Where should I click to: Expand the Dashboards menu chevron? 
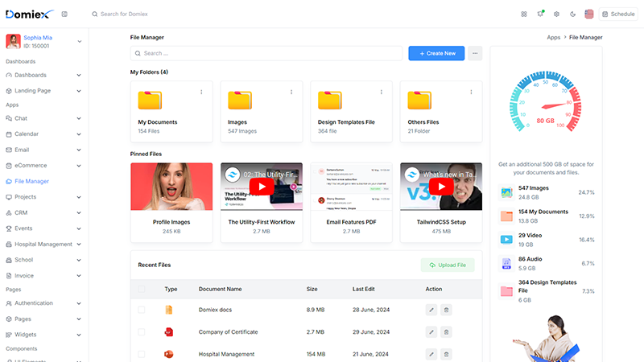(x=79, y=75)
